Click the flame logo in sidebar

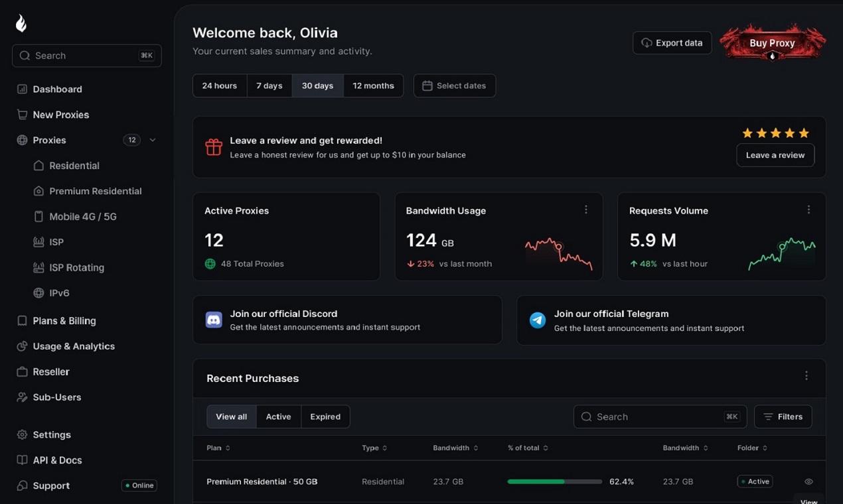click(21, 24)
